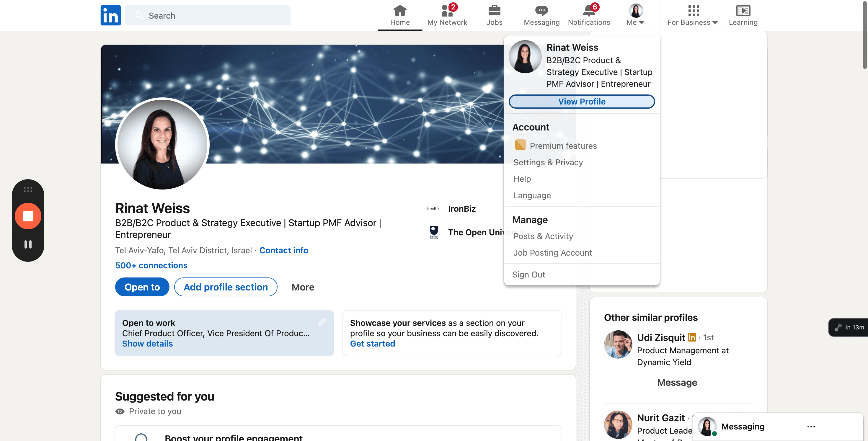
Task: Open My Network icon
Action: click(447, 10)
